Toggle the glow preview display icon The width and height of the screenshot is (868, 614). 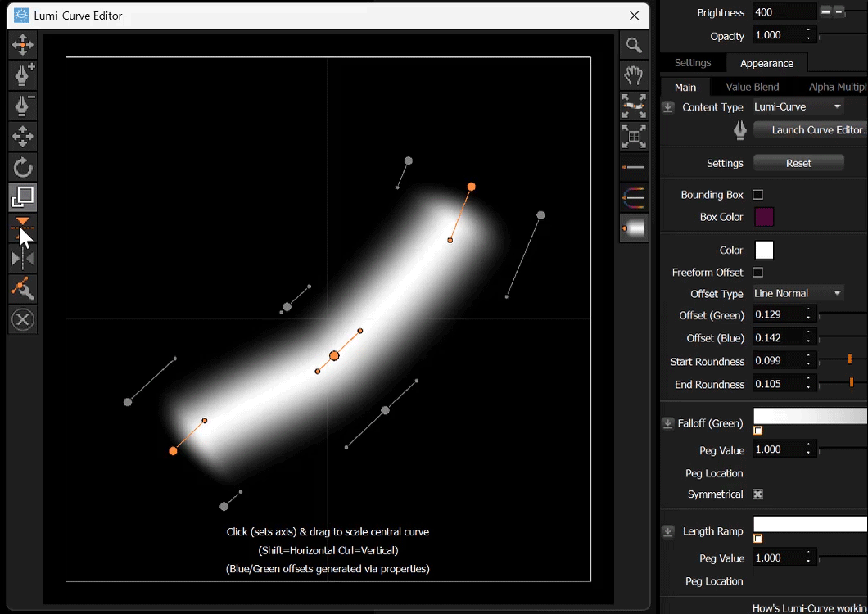coord(634,228)
